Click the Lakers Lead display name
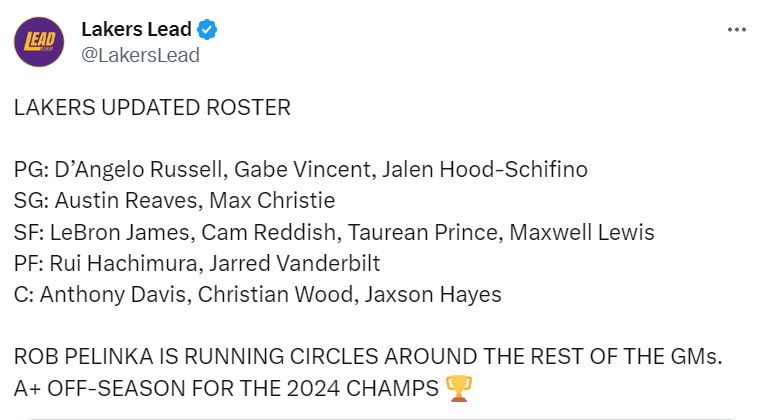 click(136, 29)
